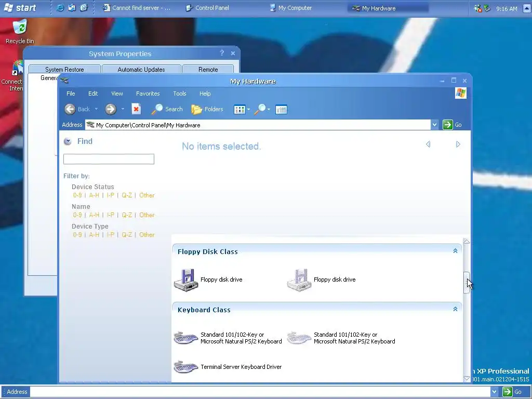Click the desktop toolbar Address input field
Screen dimensions: 532x399
(260, 392)
